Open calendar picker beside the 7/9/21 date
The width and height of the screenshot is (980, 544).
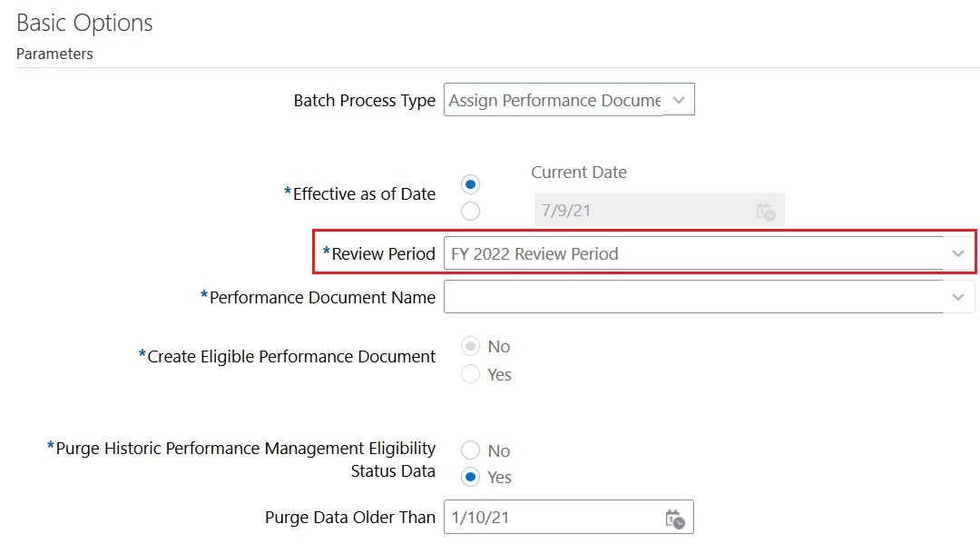coord(765,212)
